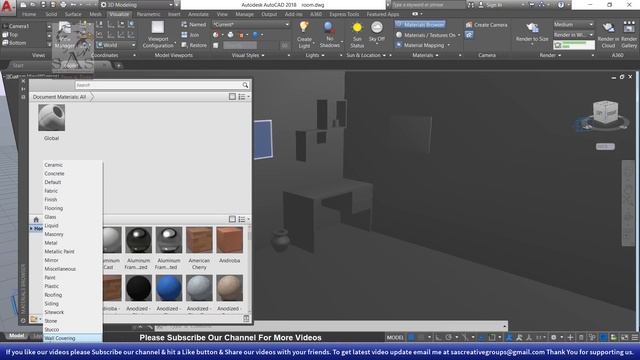Switch to the Home ribbon tab

[x=29, y=14]
